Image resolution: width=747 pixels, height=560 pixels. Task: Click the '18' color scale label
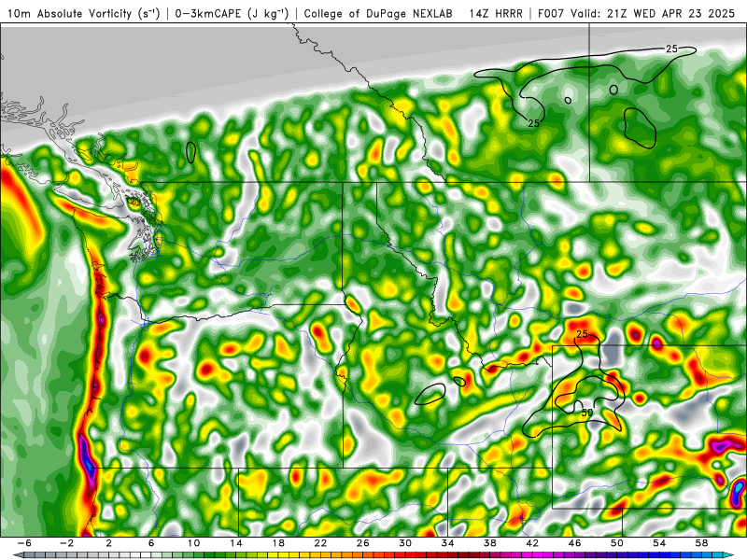[x=278, y=543]
